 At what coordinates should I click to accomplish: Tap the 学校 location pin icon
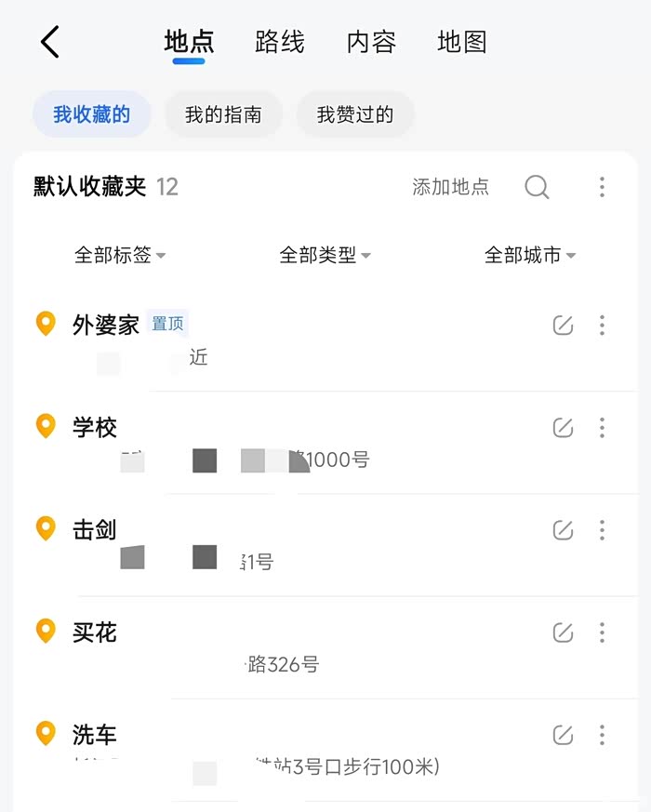click(x=46, y=427)
